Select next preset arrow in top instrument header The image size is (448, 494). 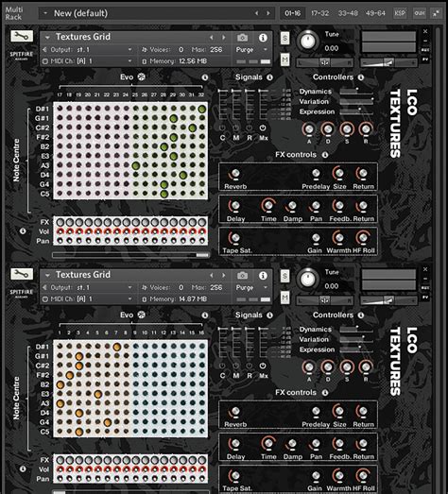pyautogui.click(x=223, y=38)
